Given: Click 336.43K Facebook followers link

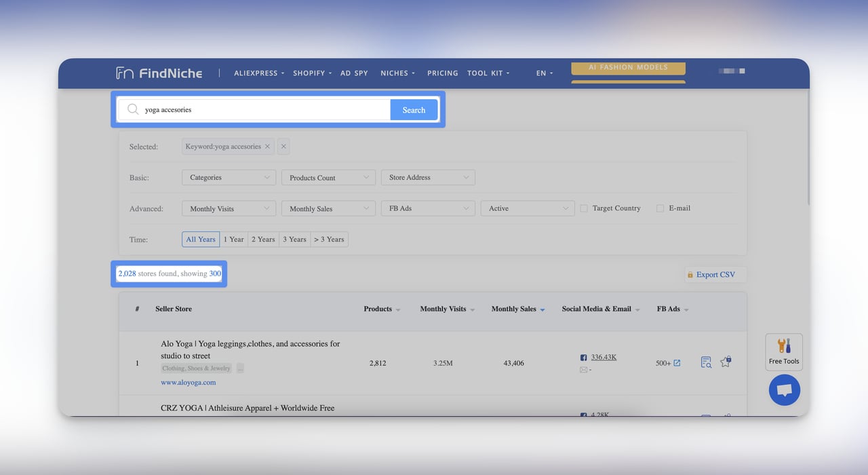Looking at the screenshot, I should pyautogui.click(x=604, y=357).
